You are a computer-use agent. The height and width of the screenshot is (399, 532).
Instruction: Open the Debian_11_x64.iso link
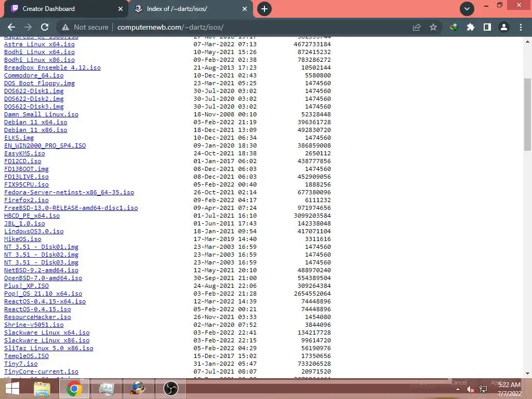click(36, 122)
